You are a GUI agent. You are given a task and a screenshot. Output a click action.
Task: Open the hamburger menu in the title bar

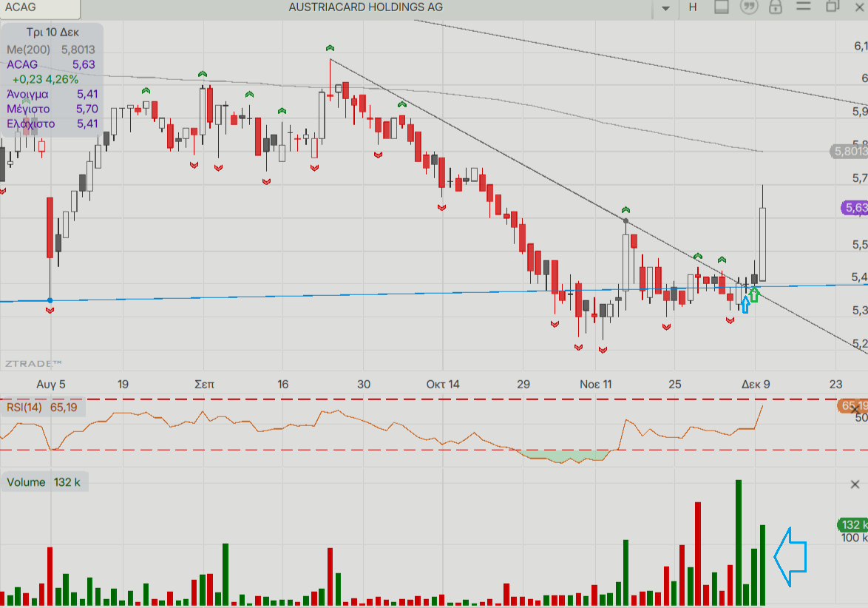pyautogui.click(x=803, y=7)
